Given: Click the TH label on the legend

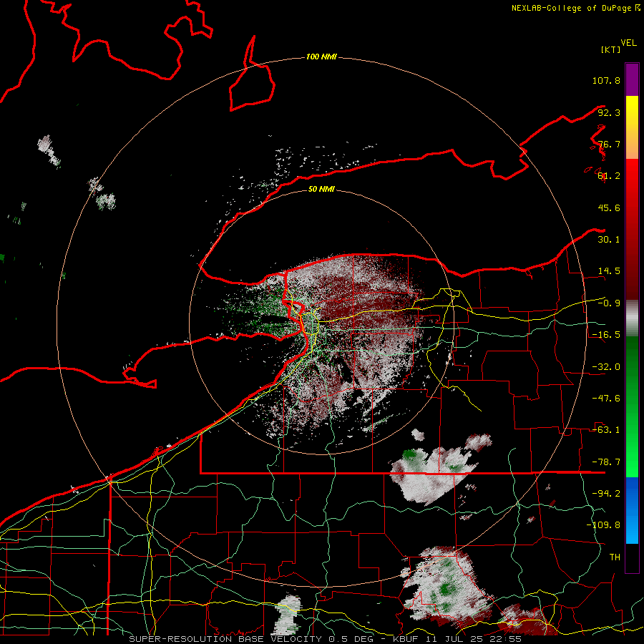Looking at the screenshot, I should pyautogui.click(x=615, y=557).
